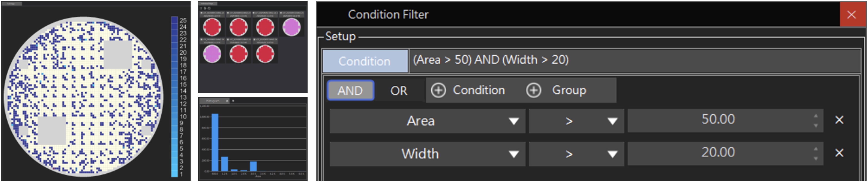Click the top of the wafer map color scale
Viewport: 868px width, 182px height.
174,19
